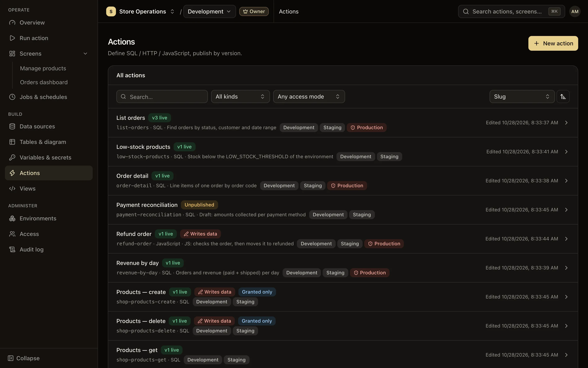Open the List orders row chevron
The height and width of the screenshot is (368, 588).
click(566, 123)
